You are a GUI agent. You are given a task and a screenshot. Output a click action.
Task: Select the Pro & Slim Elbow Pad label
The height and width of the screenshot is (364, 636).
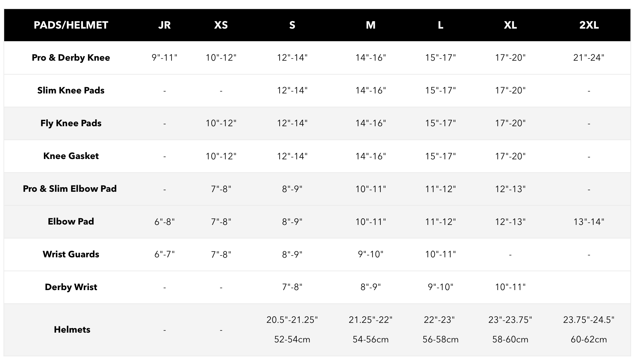pos(70,189)
